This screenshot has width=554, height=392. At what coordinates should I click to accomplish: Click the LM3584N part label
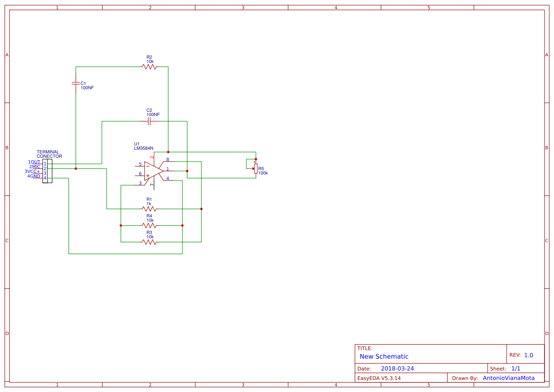click(x=144, y=148)
